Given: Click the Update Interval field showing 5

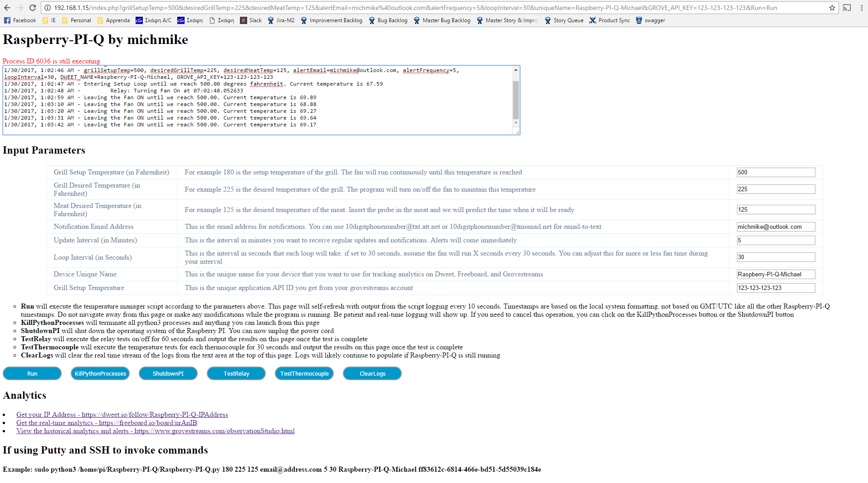Looking at the screenshot, I should tap(775, 240).
